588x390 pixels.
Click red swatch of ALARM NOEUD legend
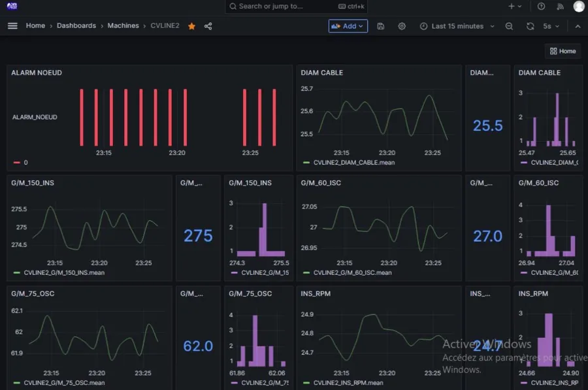coord(16,163)
